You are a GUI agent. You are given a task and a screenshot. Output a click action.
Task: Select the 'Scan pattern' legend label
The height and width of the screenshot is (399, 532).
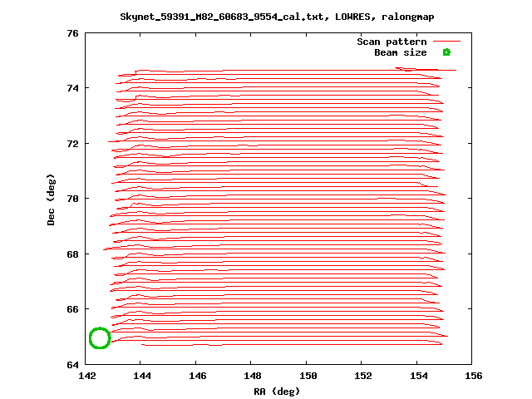coord(392,42)
